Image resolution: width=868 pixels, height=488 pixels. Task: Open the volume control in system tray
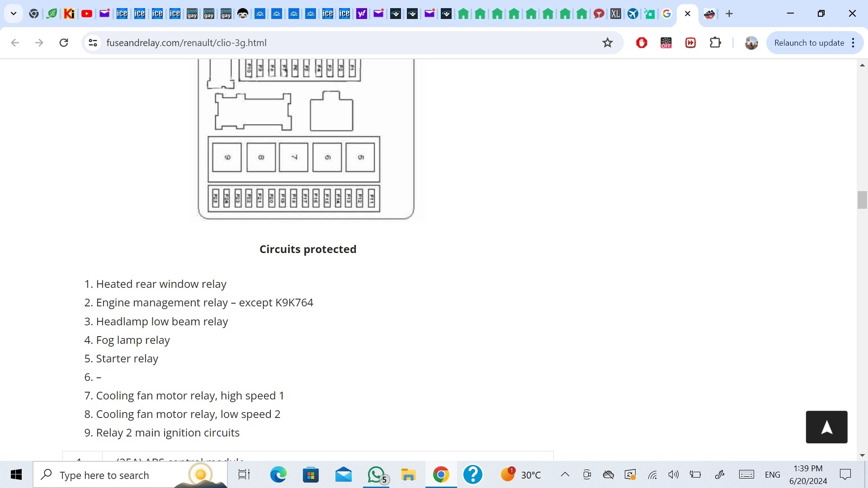[x=673, y=474]
